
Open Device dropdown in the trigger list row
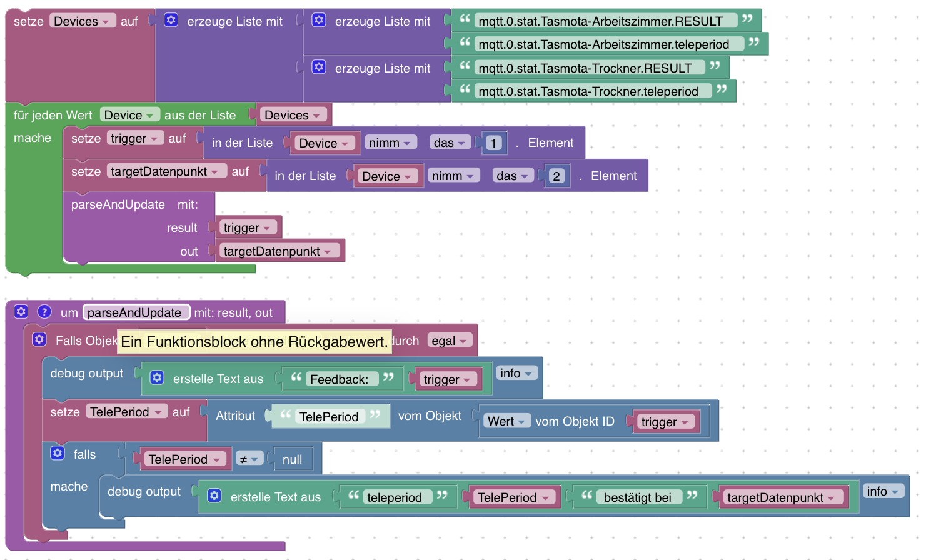pyautogui.click(x=324, y=143)
